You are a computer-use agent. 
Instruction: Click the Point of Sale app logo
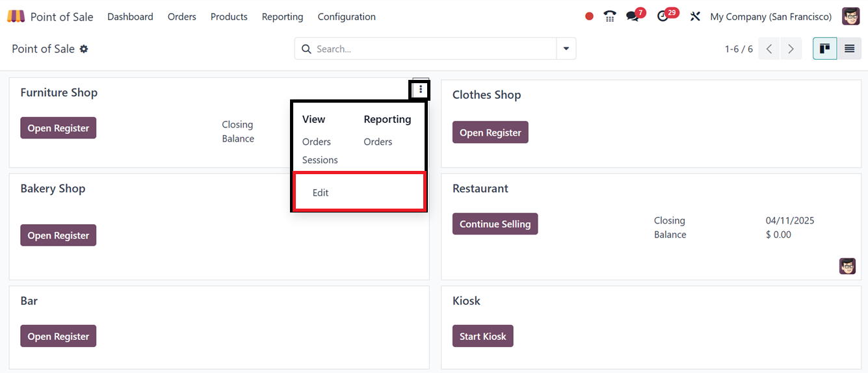click(16, 17)
